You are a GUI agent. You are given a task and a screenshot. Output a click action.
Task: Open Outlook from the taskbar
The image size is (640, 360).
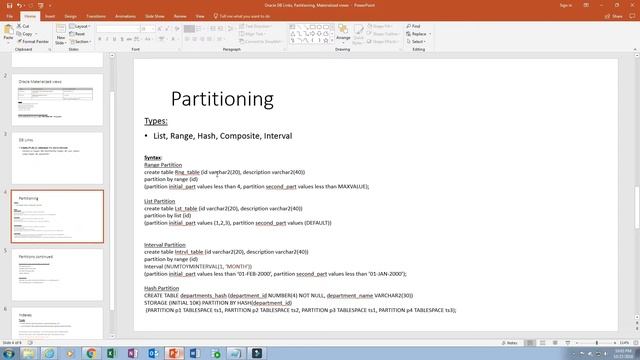tap(153, 353)
